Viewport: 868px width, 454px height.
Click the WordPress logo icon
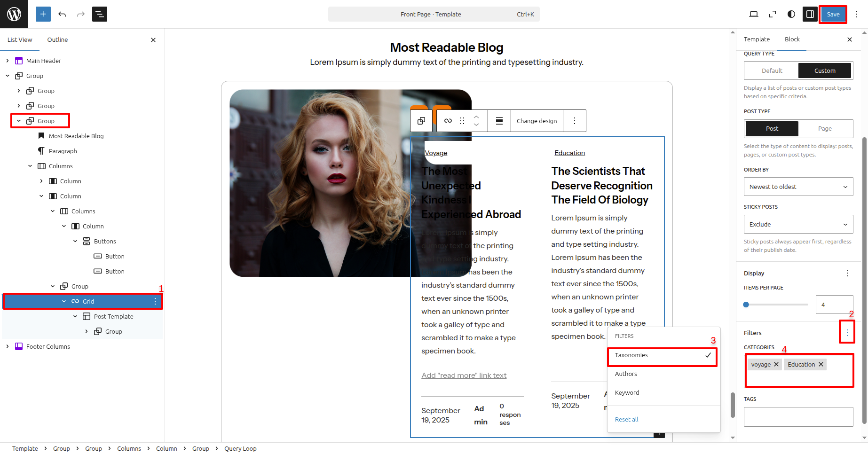click(14, 14)
